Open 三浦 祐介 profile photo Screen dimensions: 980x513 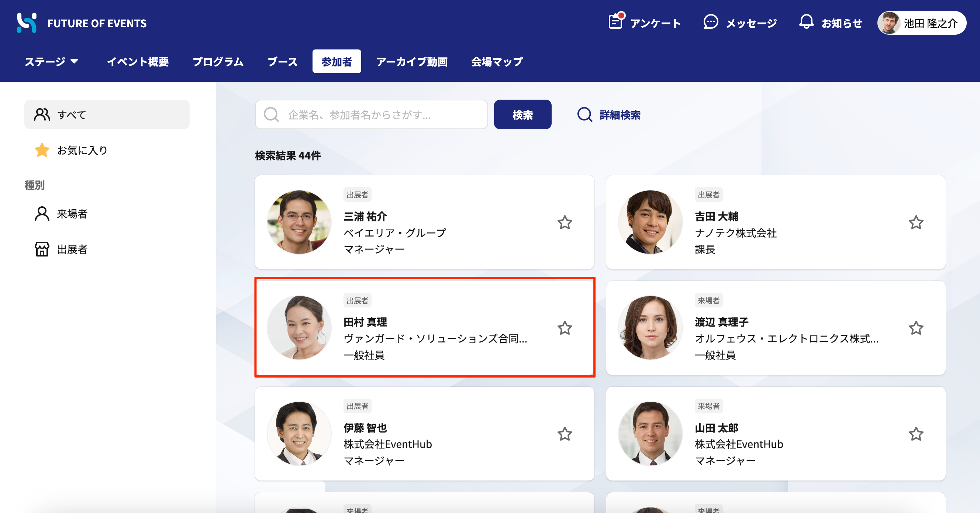pyautogui.click(x=299, y=222)
